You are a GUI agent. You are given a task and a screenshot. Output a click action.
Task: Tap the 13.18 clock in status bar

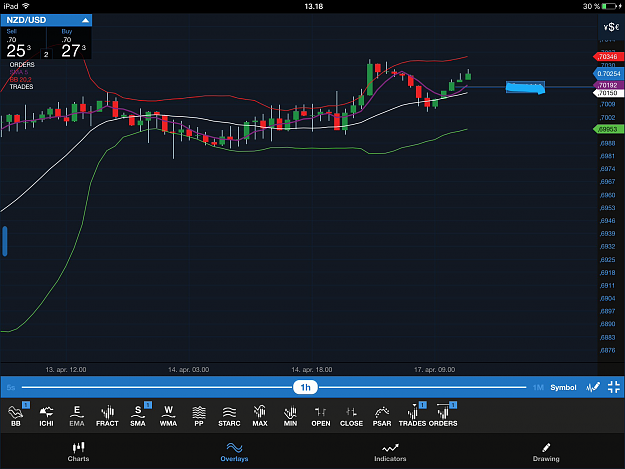pos(314,6)
